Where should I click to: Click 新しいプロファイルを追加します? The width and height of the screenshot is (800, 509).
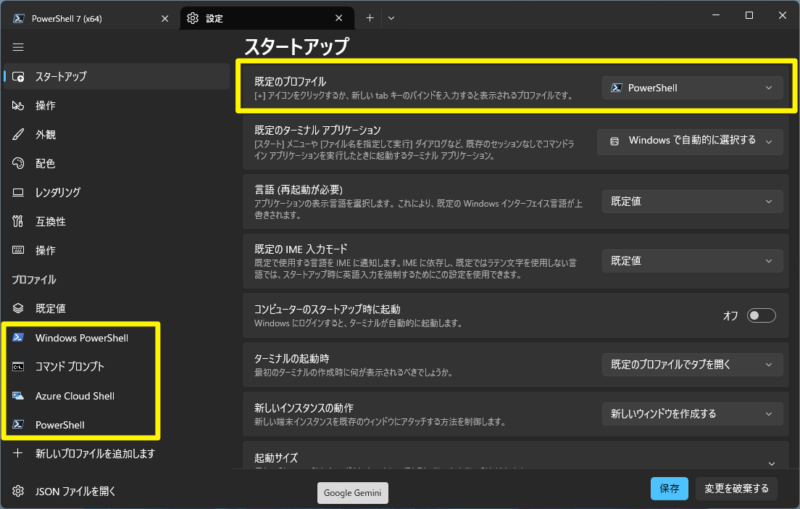(117, 453)
